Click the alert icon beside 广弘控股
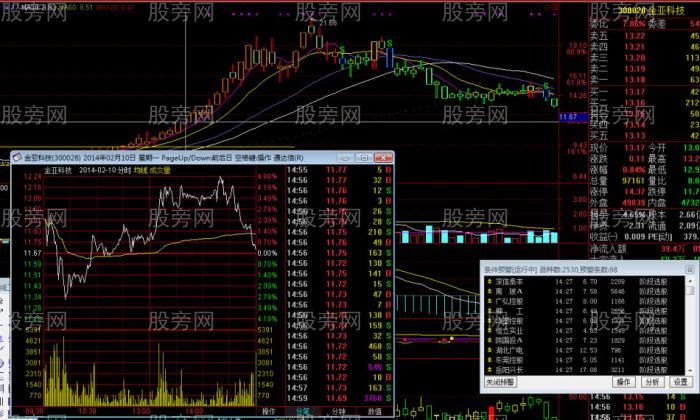Viewport: 700px width, 420px height. (x=489, y=301)
